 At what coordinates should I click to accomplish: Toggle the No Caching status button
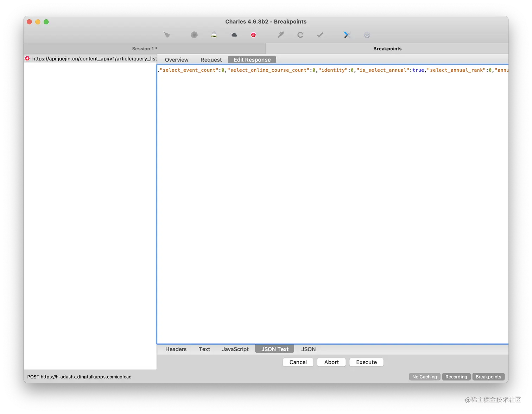(x=425, y=377)
